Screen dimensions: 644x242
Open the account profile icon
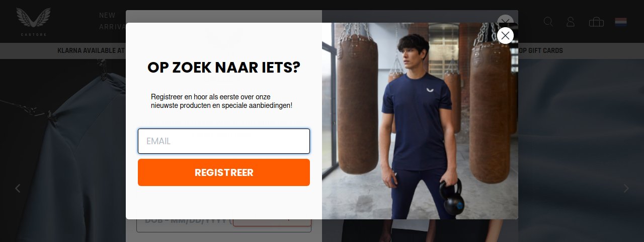pos(571,22)
